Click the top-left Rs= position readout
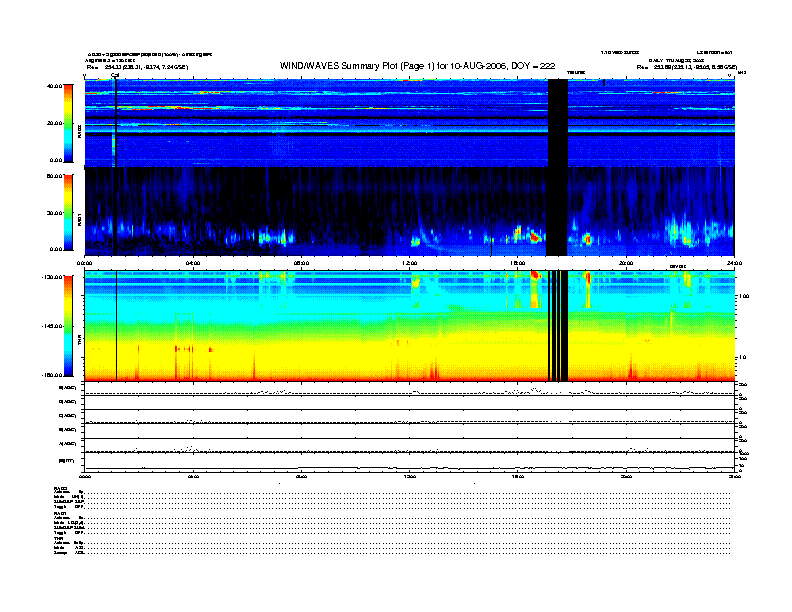 (x=137, y=67)
